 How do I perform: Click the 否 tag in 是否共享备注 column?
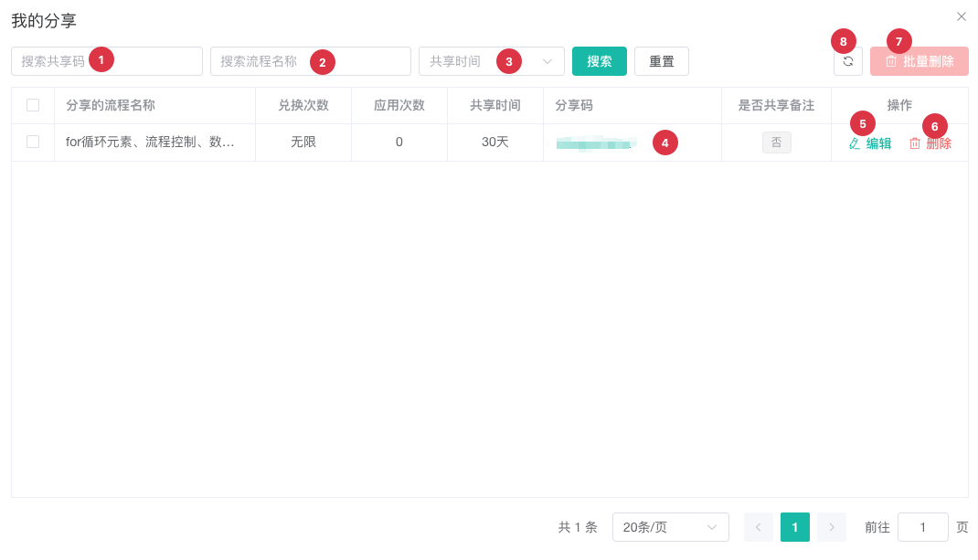click(x=777, y=143)
